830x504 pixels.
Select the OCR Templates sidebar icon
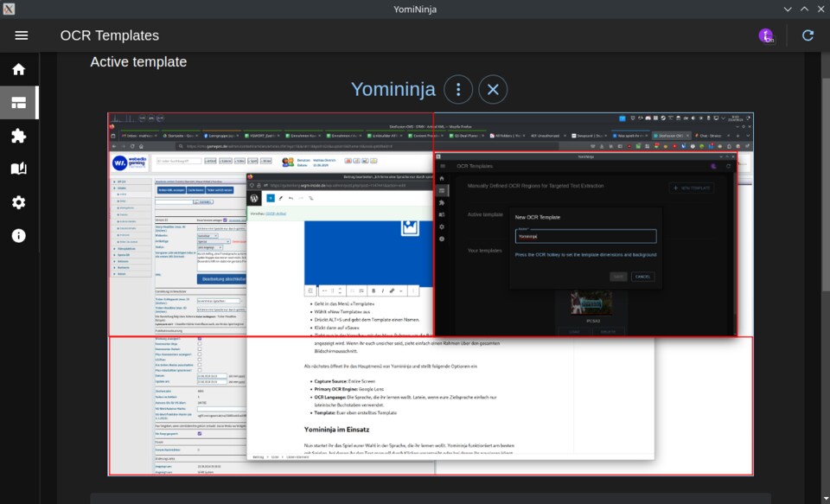point(18,103)
